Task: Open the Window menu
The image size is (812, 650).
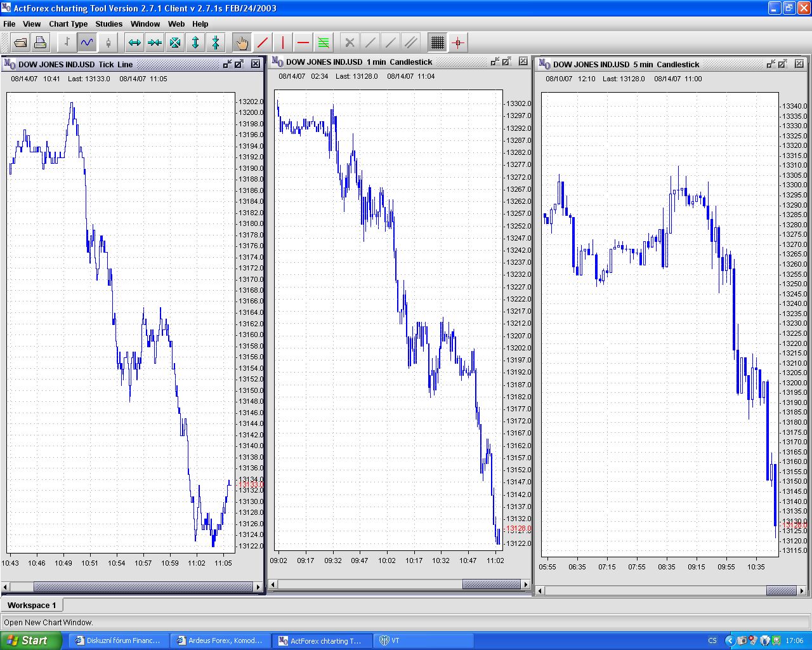Action: click(145, 24)
